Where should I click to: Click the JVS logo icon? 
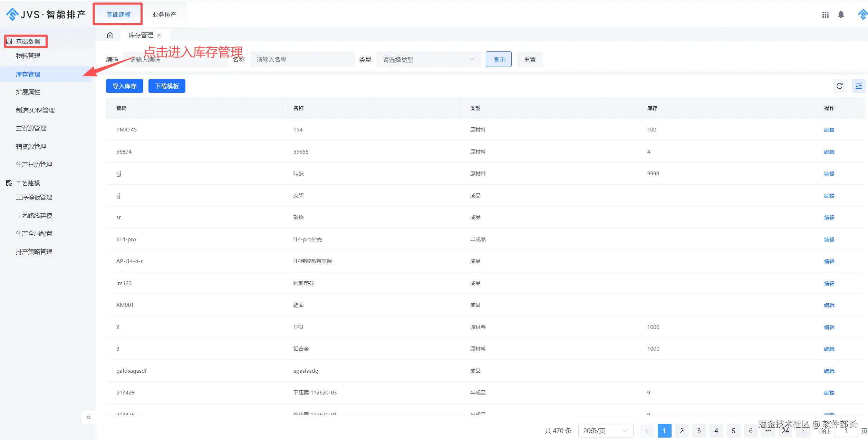coord(12,14)
